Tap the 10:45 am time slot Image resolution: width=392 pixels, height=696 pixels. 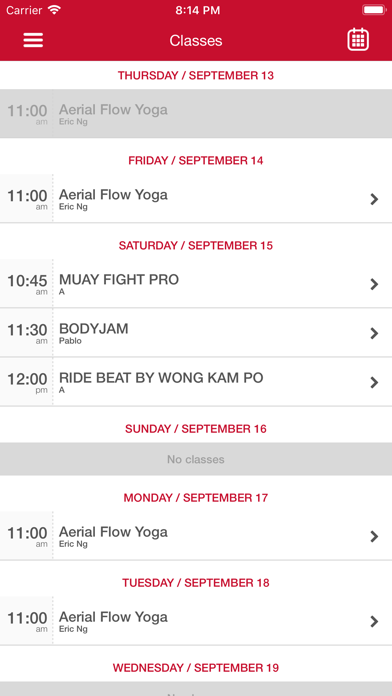[x=27, y=283]
